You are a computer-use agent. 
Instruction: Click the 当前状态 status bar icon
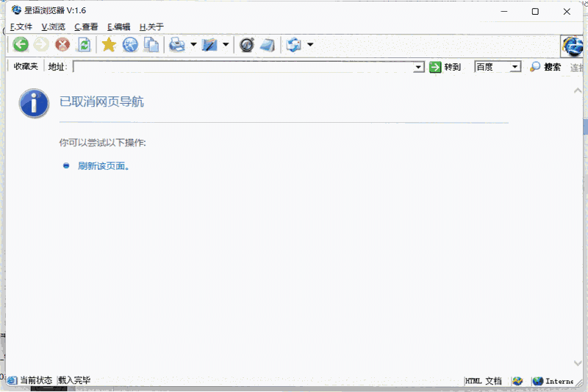point(12,380)
